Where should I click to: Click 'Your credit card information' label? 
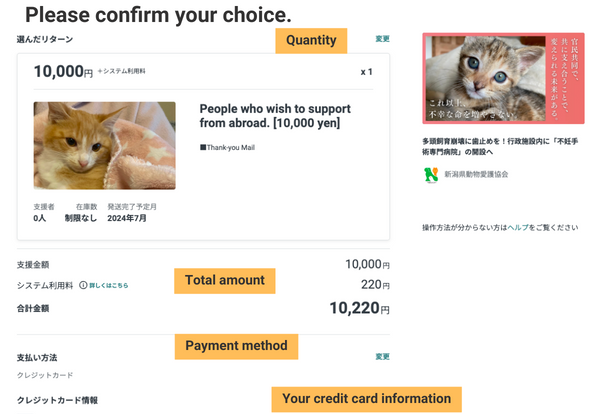(x=366, y=398)
